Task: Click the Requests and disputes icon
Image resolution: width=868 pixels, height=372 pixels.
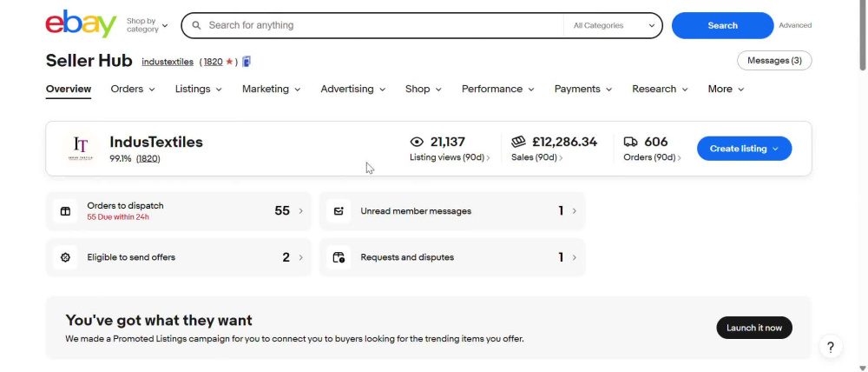Action: point(339,257)
